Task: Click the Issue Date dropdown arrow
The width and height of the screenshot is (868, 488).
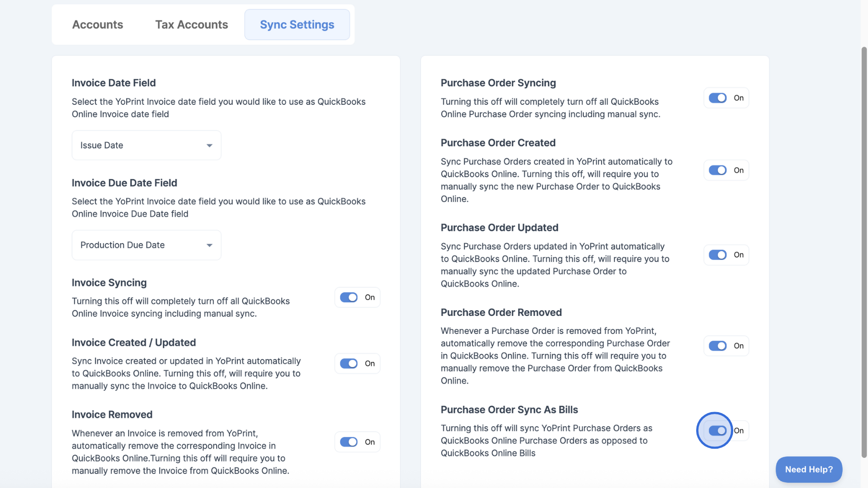Action: coord(209,145)
